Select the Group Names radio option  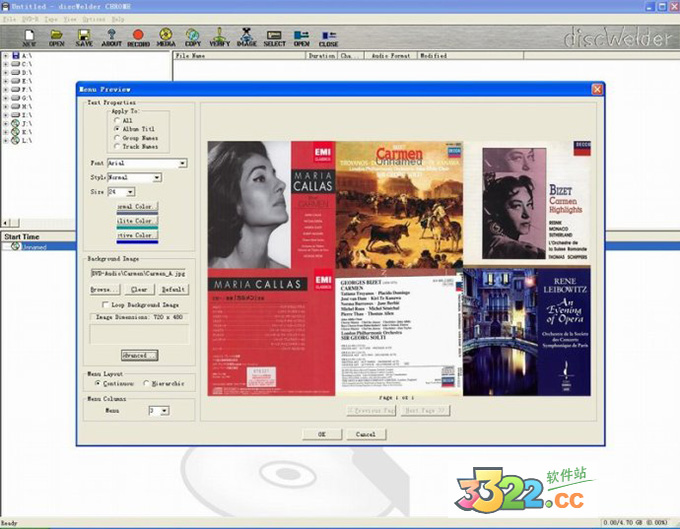[117, 138]
